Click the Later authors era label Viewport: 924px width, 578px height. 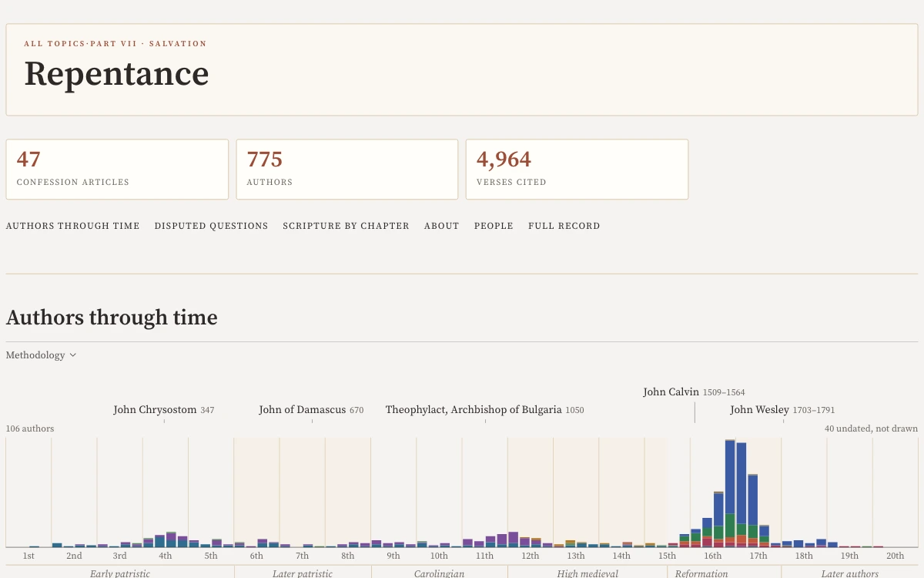pos(850,573)
